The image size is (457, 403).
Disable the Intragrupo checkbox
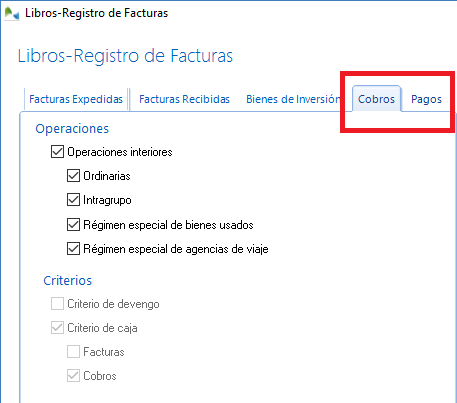(73, 200)
